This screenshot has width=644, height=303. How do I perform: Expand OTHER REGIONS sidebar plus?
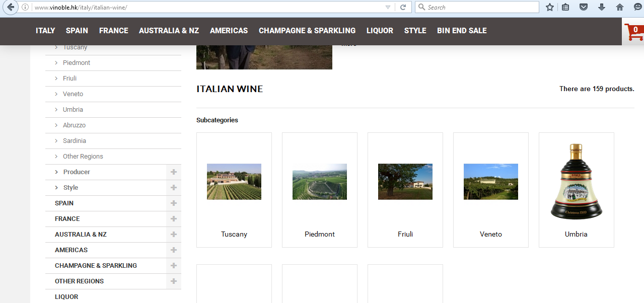[174, 281]
